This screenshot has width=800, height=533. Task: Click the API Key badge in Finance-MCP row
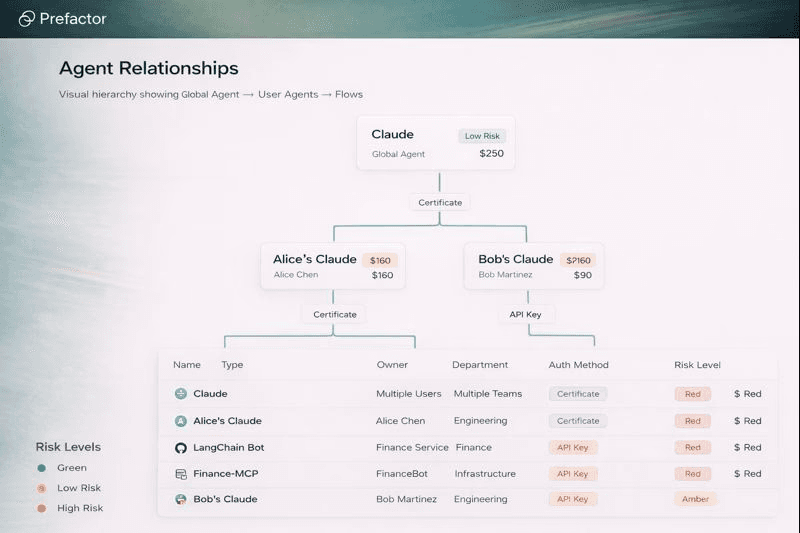(573, 474)
